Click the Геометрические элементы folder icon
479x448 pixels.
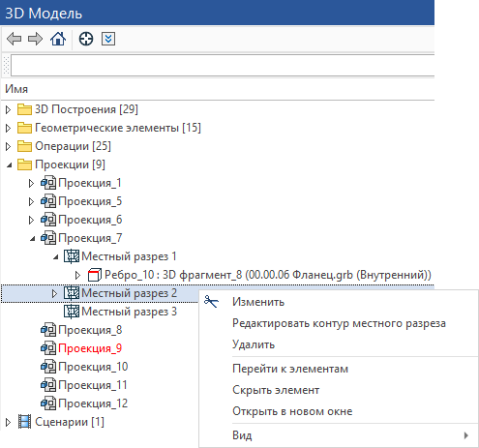[24, 128]
